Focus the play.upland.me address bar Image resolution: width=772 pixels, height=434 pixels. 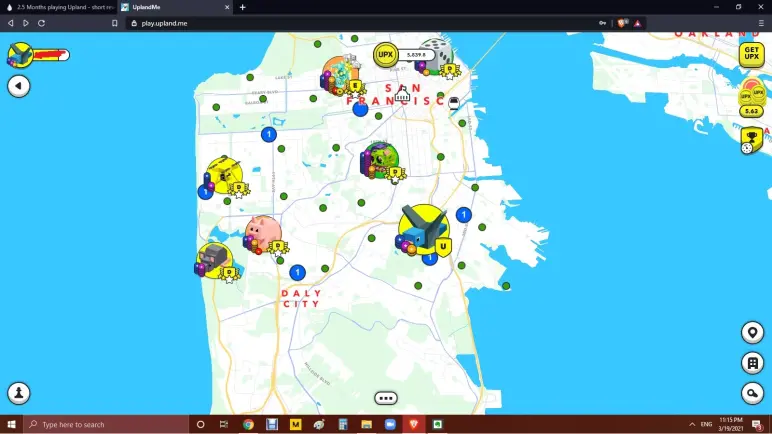[364, 23]
